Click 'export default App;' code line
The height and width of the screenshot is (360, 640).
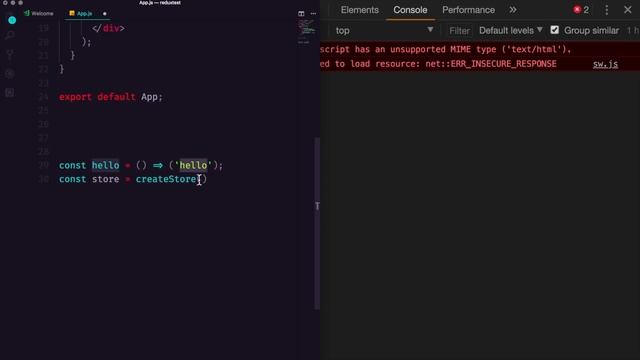[x=111, y=97]
